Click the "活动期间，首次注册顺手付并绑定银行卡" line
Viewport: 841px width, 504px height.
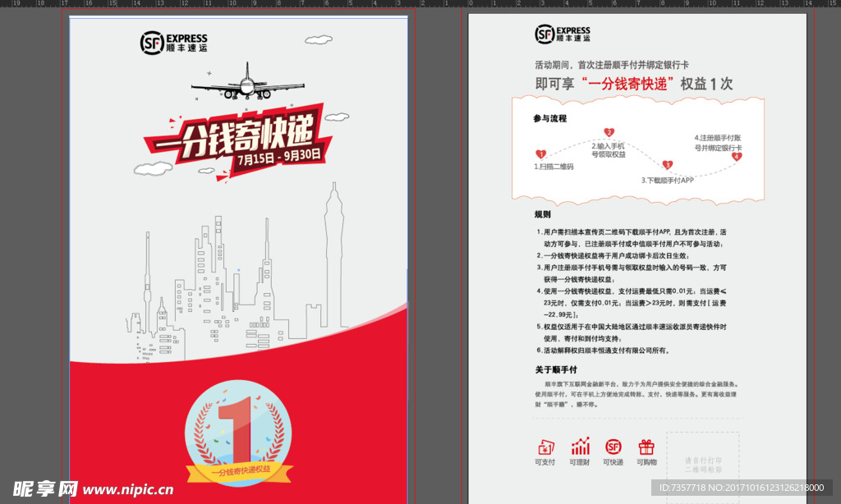[611, 65]
